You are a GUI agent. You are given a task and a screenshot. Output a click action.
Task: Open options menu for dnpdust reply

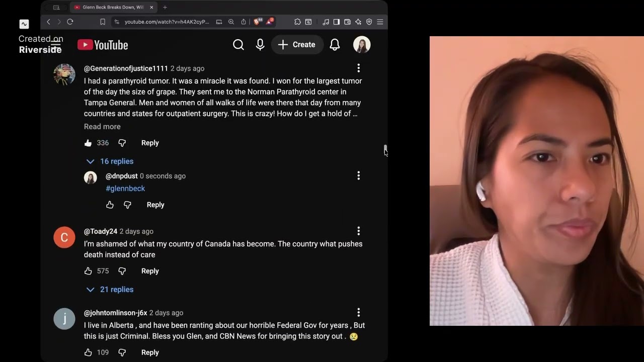tap(359, 175)
